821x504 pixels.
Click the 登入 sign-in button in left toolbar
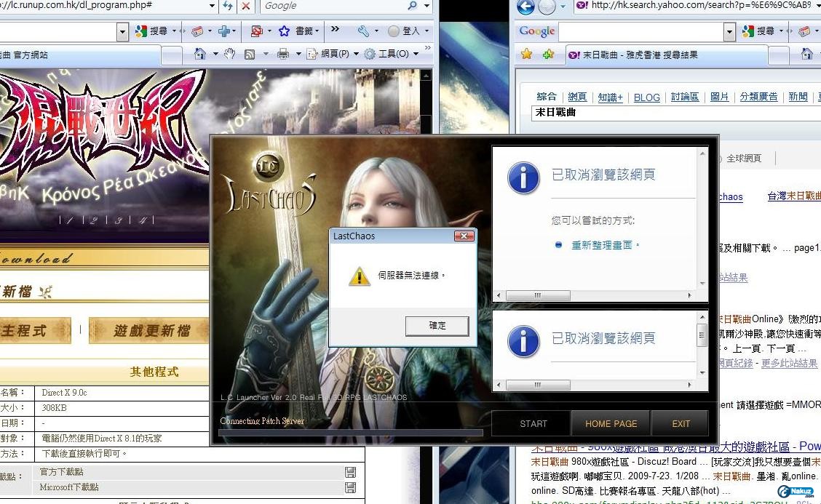pos(404,31)
